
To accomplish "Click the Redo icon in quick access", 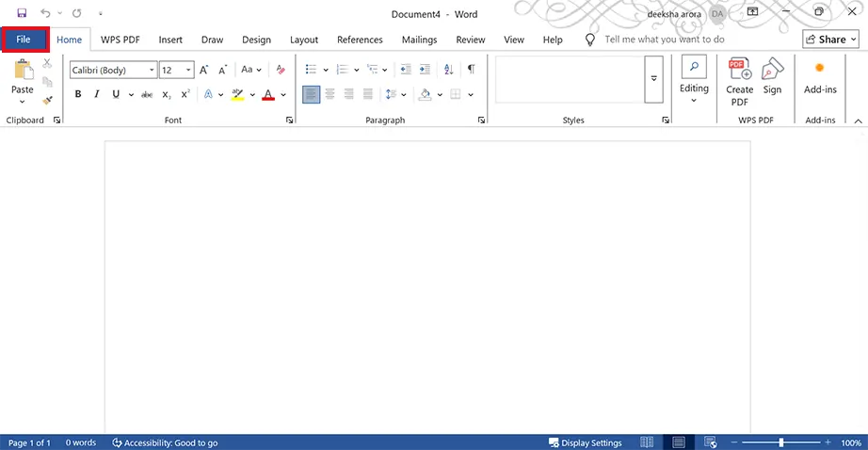I will pos(76,13).
